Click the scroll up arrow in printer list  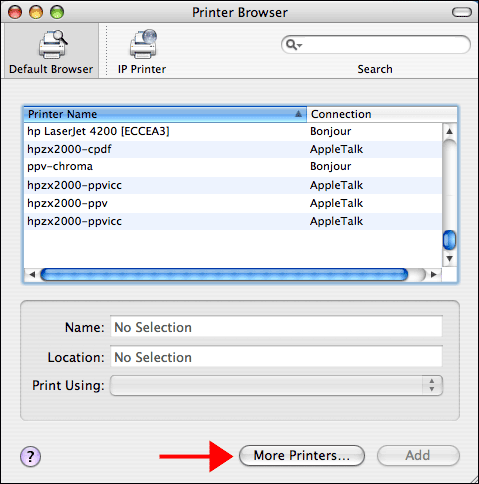tap(449, 131)
